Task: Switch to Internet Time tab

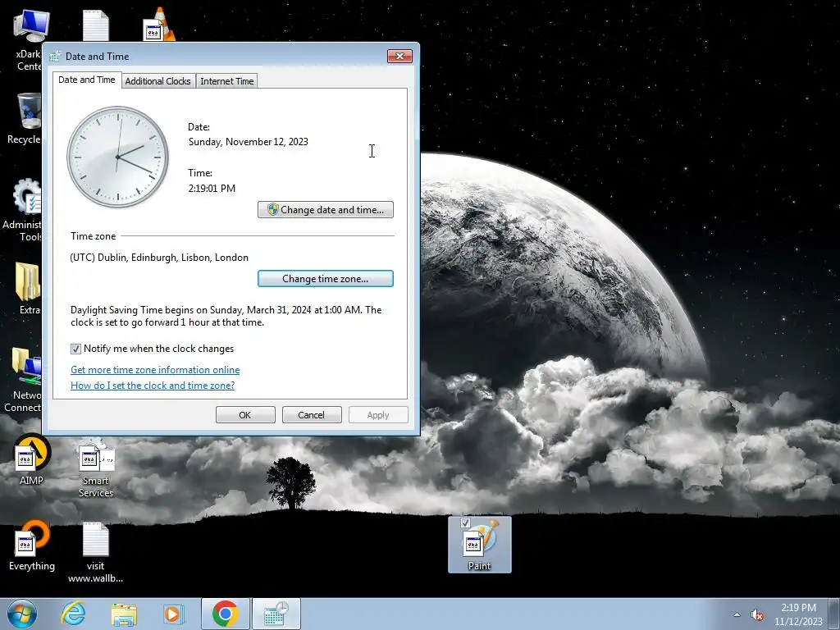Action: (x=227, y=81)
